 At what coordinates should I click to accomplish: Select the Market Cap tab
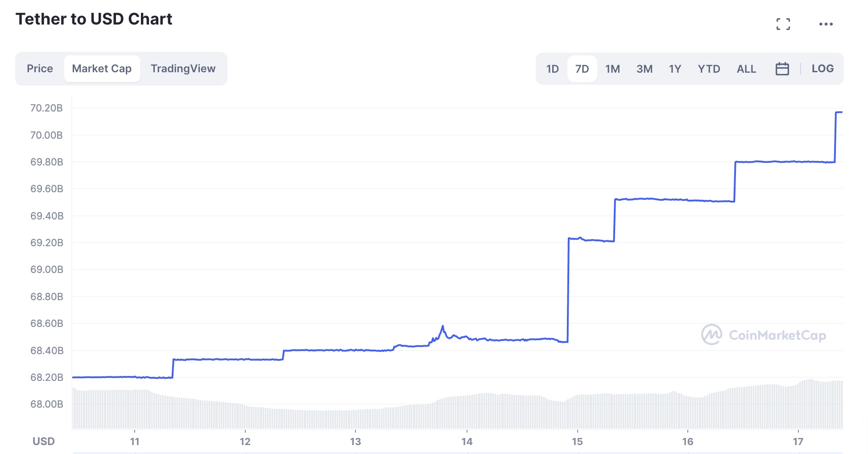pyautogui.click(x=102, y=69)
